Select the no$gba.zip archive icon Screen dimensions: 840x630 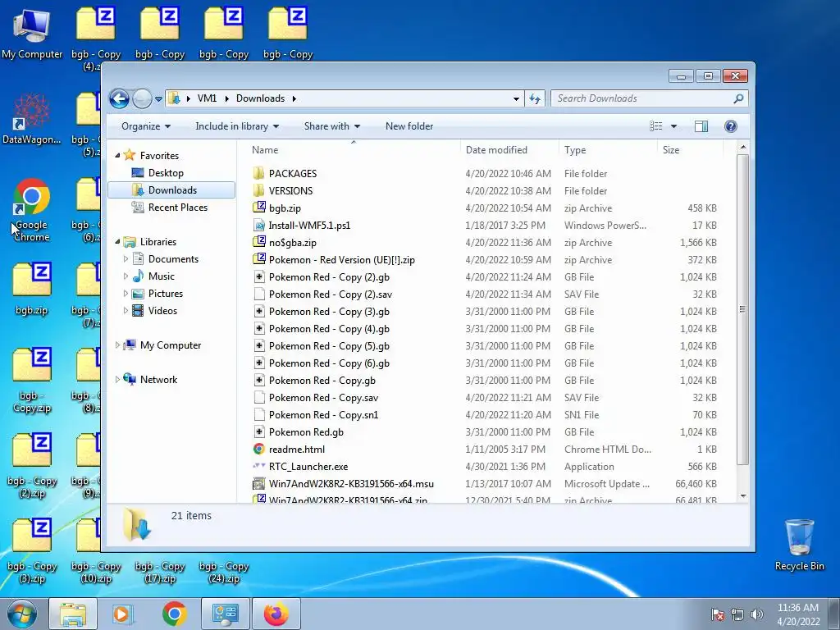click(258, 242)
